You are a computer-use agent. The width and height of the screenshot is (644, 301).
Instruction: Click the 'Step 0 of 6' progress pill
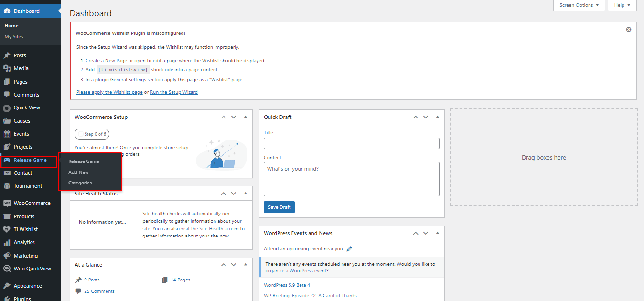(92, 134)
